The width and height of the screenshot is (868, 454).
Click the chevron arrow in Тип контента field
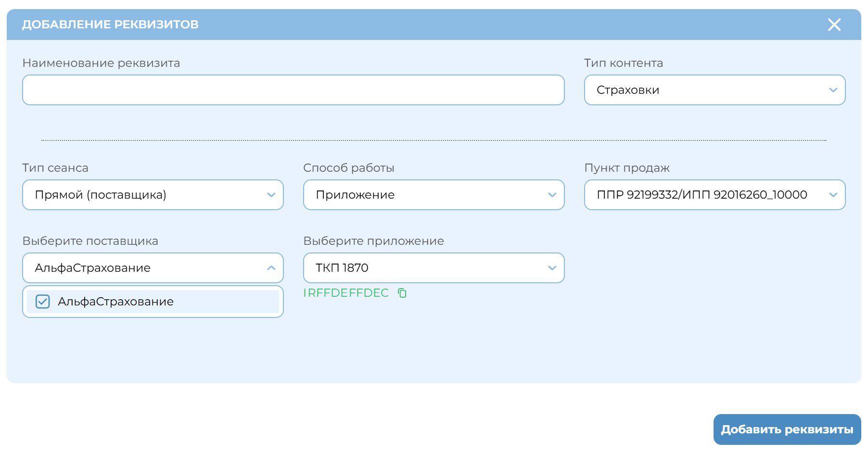833,90
